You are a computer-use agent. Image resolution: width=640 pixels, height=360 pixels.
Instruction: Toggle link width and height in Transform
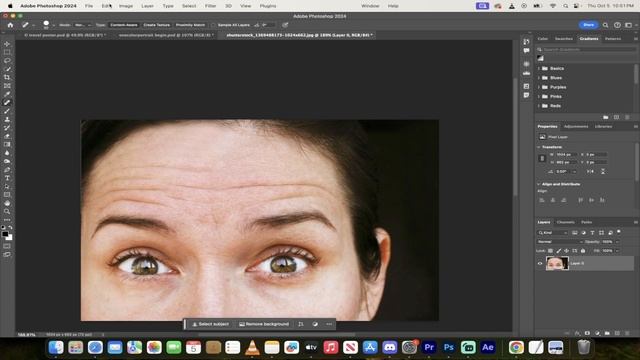coord(542,158)
